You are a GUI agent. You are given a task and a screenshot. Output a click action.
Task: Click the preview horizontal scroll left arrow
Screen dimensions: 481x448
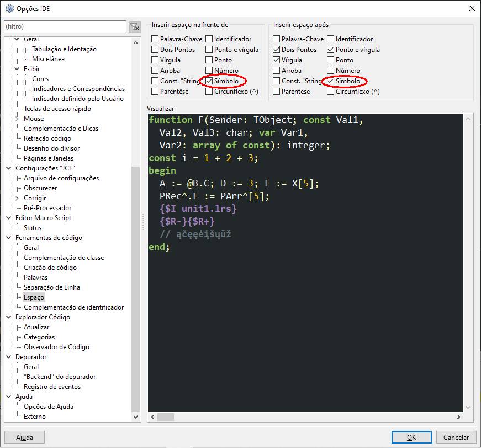(152, 417)
